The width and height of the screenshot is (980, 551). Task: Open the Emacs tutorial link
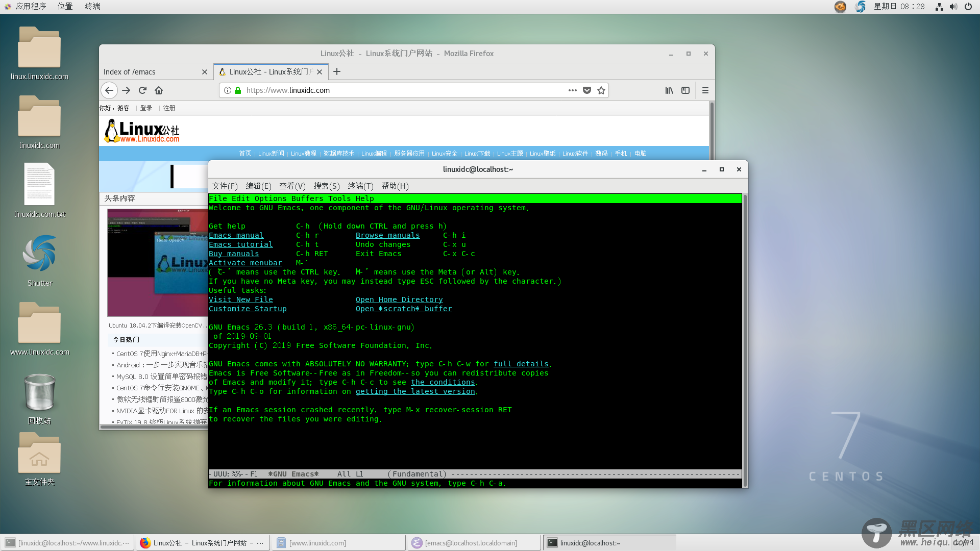click(240, 244)
